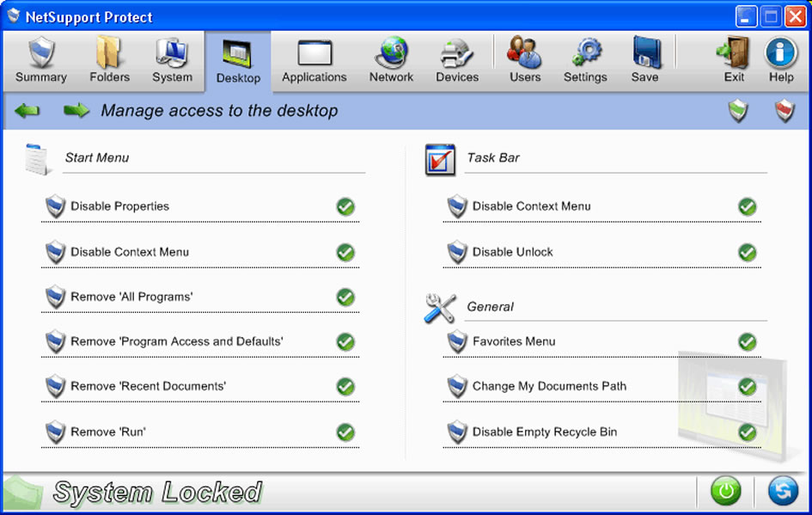Toggle Remove 'Recent Documents' checkmark
The image size is (812, 515).
coord(345,387)
